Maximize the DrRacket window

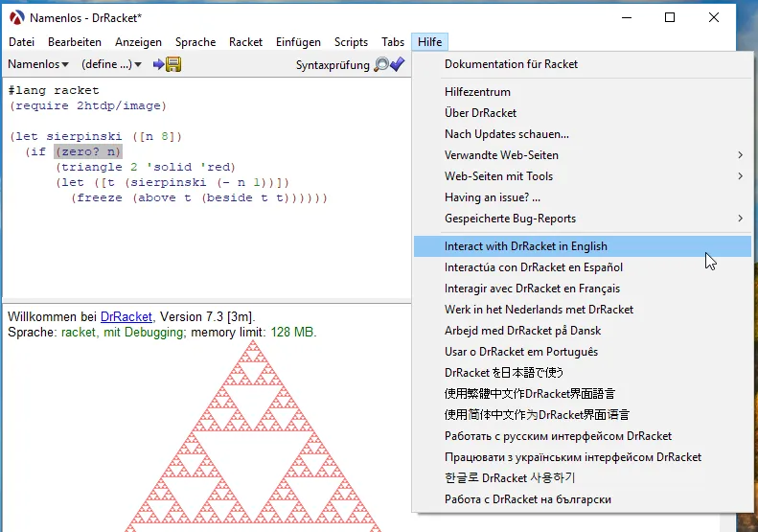(x=670, y=18)
